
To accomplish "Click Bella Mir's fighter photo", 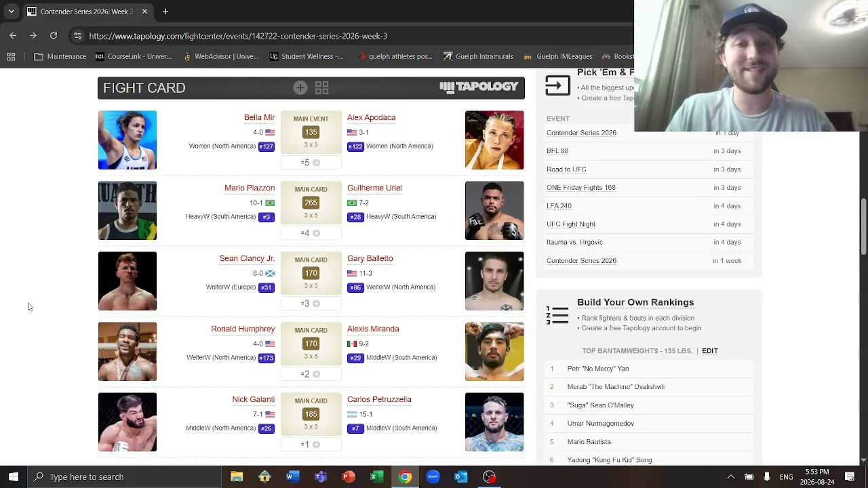I will point(127,140).
